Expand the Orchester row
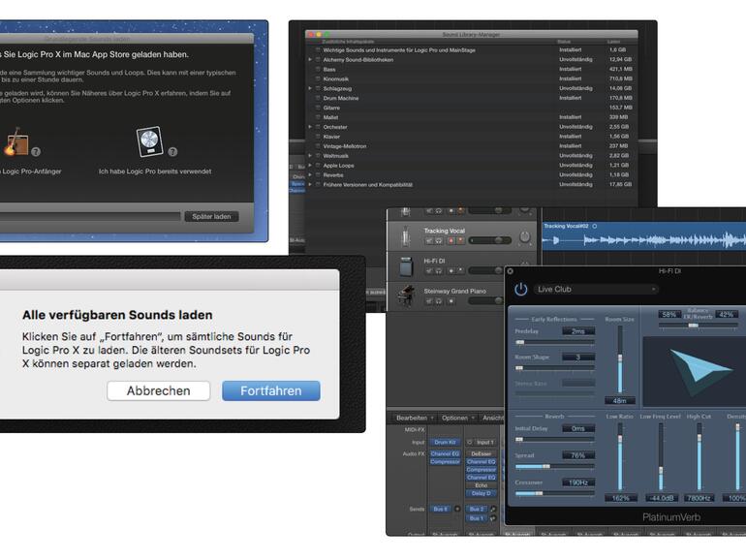746x560 pixels. pyautogui.click(x=310, y=127)
